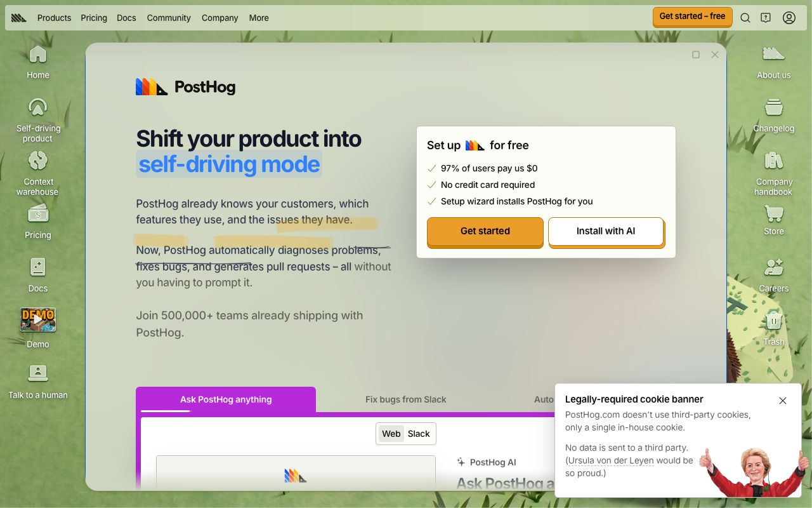The width and height of the screenshot is (812, 508).
Task: Open the Changelog desktop icon
Action: coord(774,115)
